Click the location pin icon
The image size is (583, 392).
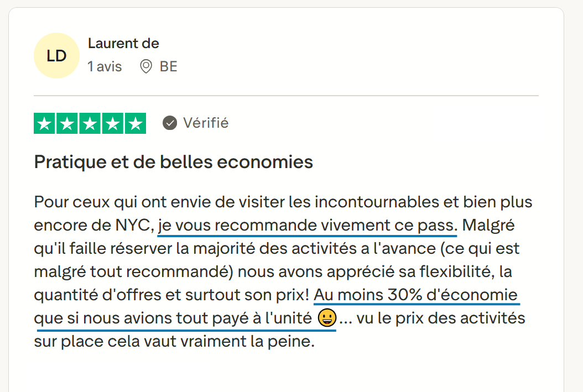coord(146,67)
